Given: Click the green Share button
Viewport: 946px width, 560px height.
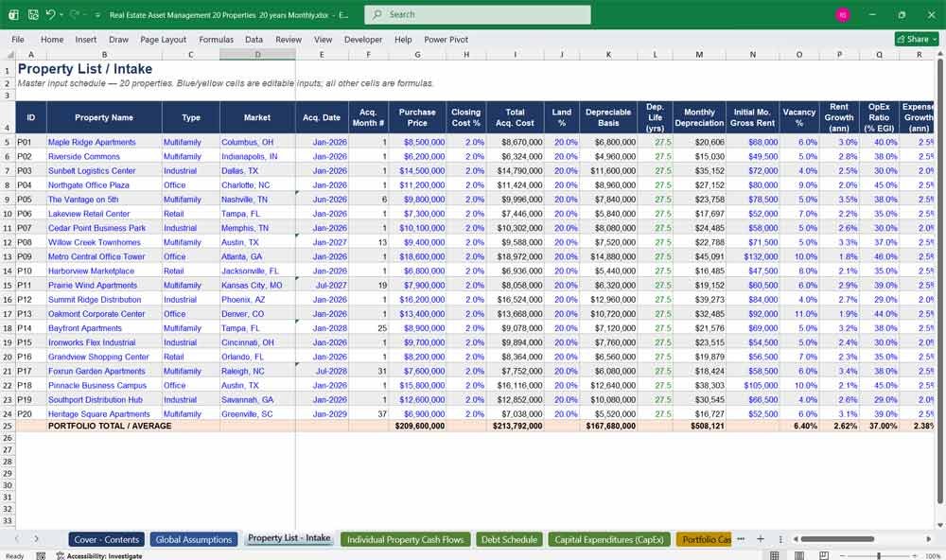Looking at the screenshot, I should click(917, 39).
